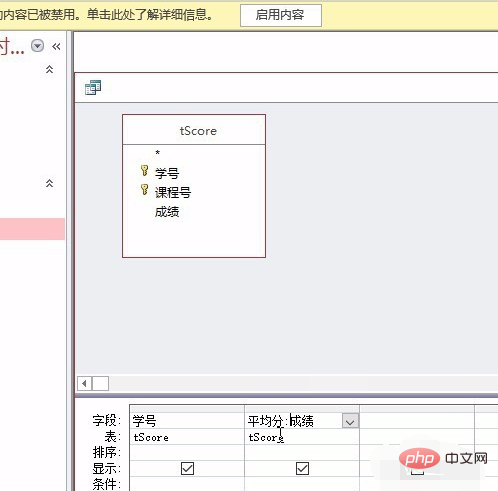Select the tScore table title bar

click(194, 130)
